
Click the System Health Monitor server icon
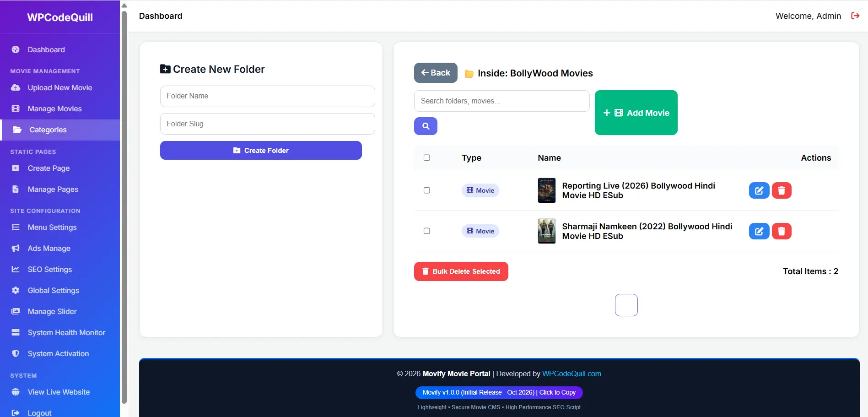[16, 332]
